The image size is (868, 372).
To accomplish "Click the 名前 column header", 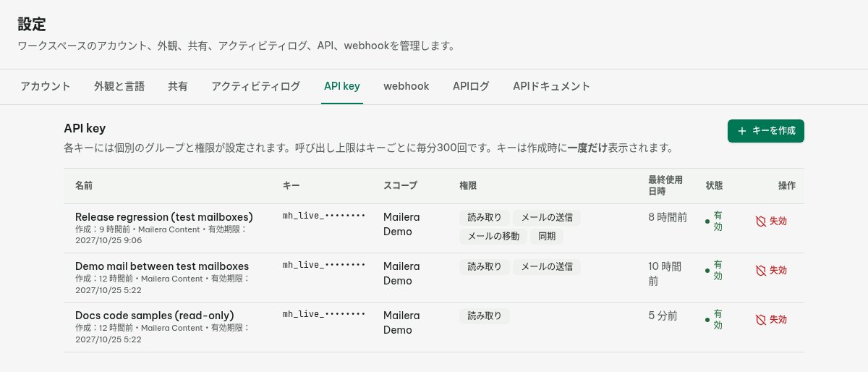I will (x=84, y=186).
